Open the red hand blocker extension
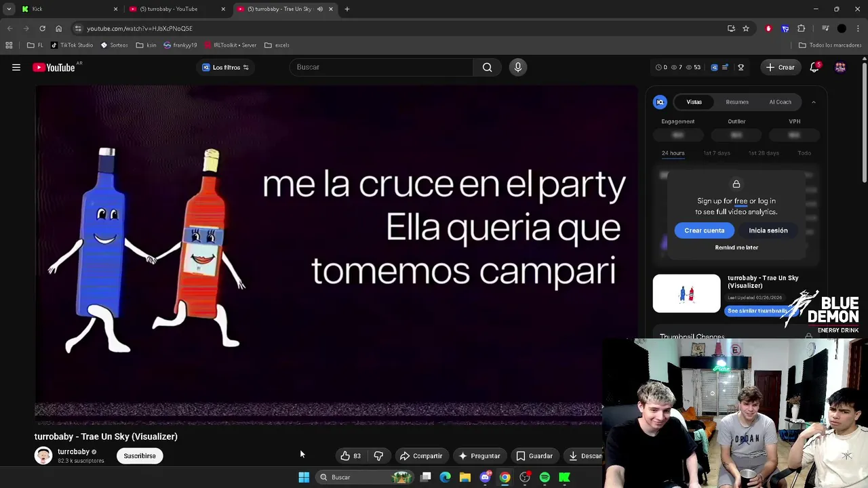Image resolution: width=868 pixels, height=488 pixels. (x=768, y=28)
